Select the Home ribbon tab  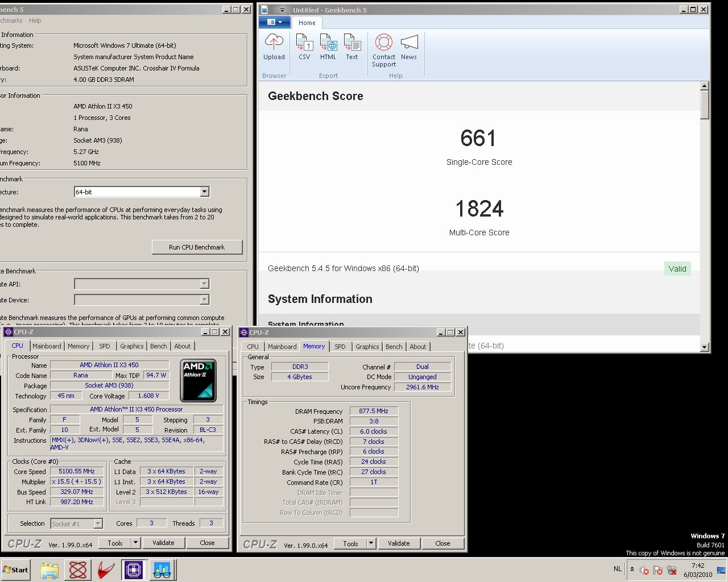click(307, 23)
